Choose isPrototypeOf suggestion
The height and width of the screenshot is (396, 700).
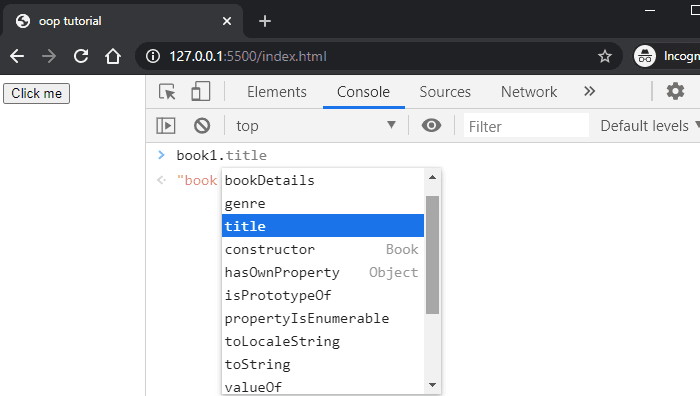coord(323,295)
